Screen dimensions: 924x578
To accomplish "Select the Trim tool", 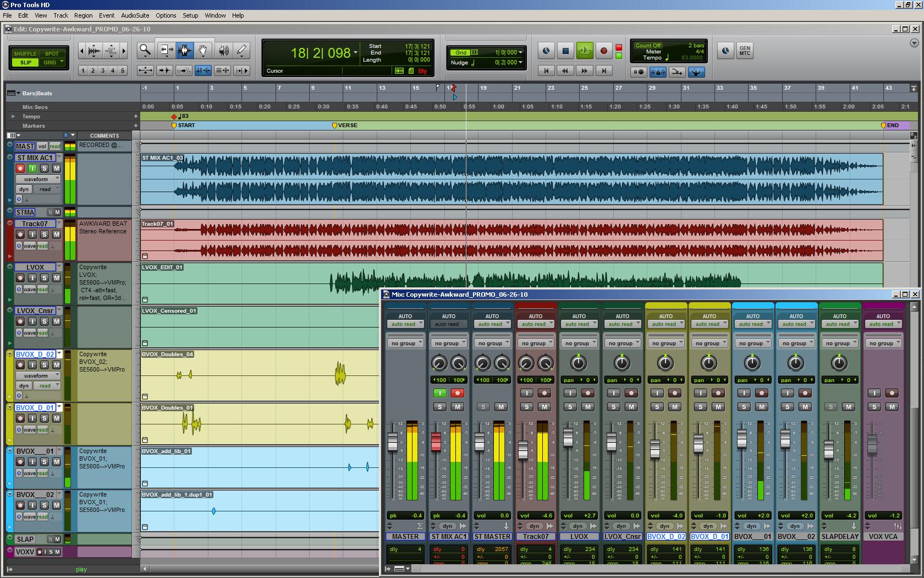I will tap(166, 51).
